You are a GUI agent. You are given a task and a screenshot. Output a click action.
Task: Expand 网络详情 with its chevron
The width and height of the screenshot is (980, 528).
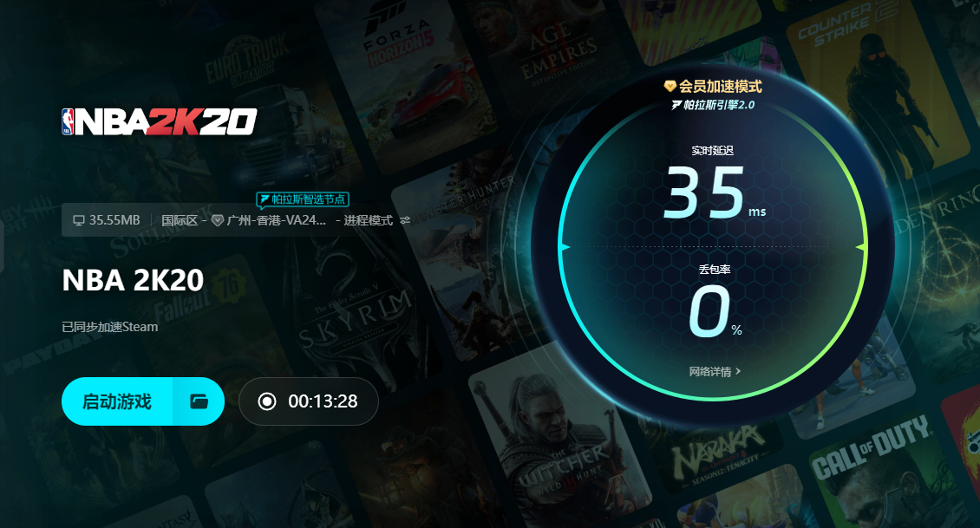pos(715,372)
